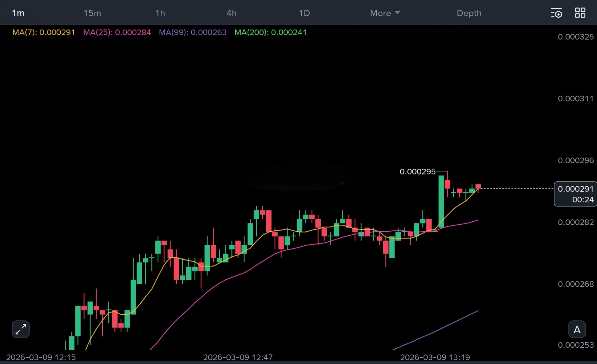597x364 pixels.
Task: Click the four-square grid layout icon
Action: pos(580,13)
